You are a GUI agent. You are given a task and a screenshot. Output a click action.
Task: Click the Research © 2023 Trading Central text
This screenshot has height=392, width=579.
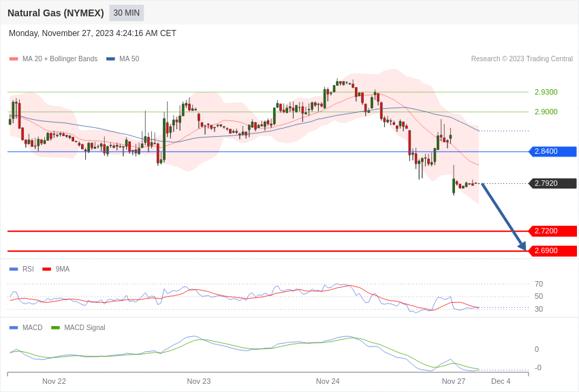click(522, 59)
